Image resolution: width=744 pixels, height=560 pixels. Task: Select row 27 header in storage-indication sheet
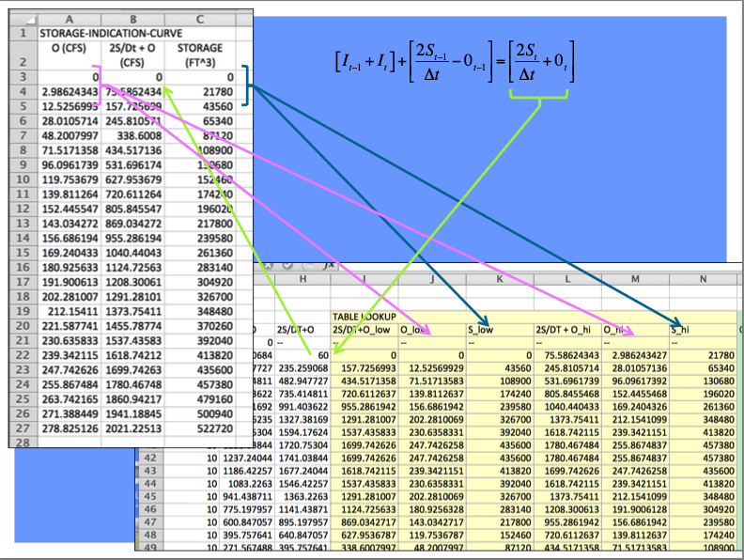[23, 428]
